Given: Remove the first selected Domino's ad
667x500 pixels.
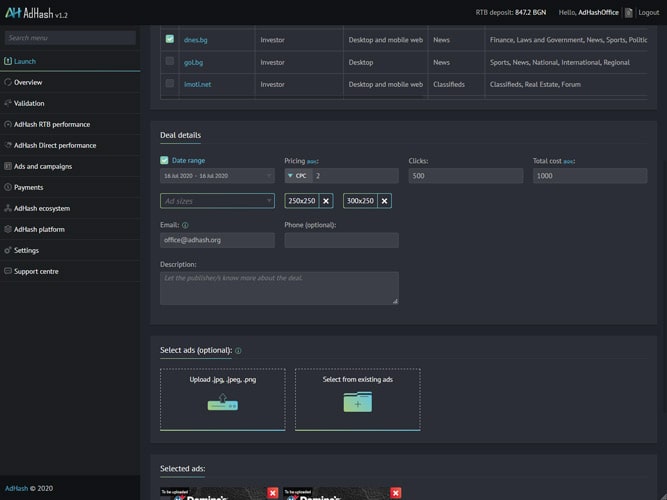Looking at the screenshot, I should click(273, 493).
